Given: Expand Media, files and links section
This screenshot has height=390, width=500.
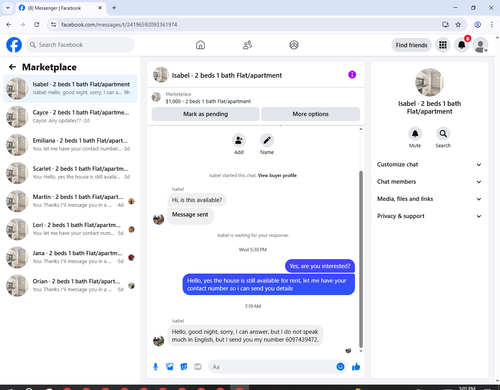Looking at the screenshot, I should [x=429, y=199].
